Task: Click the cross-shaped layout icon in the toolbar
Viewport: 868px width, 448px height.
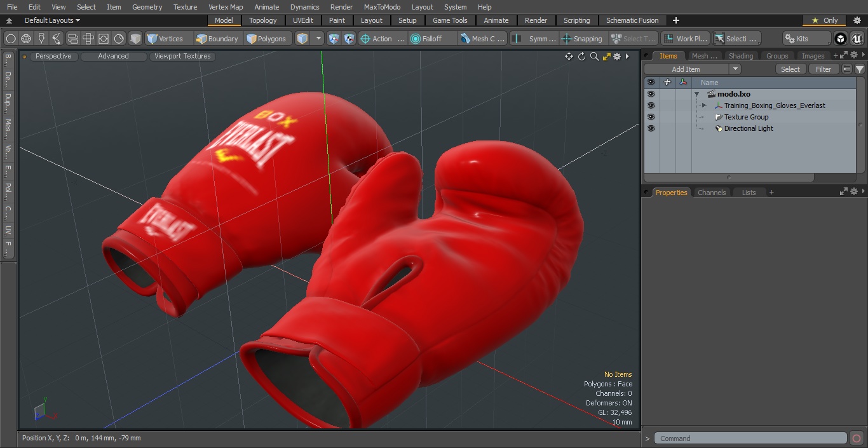Action: [x=88, y=39]
